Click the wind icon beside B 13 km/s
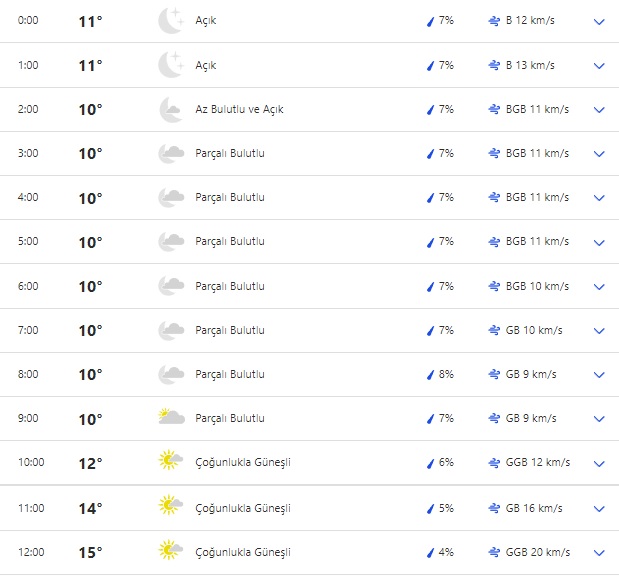Screen dimensions: 619x576 494,65
